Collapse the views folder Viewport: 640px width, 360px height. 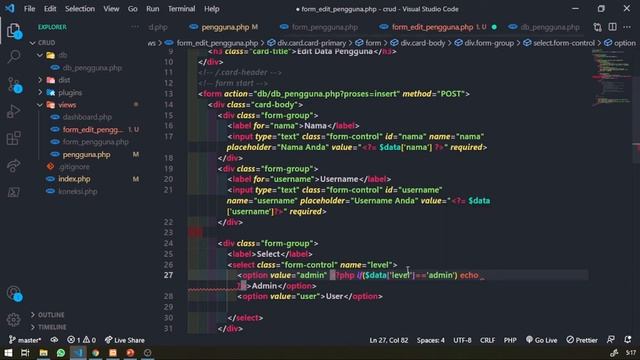tap(40, 105)
